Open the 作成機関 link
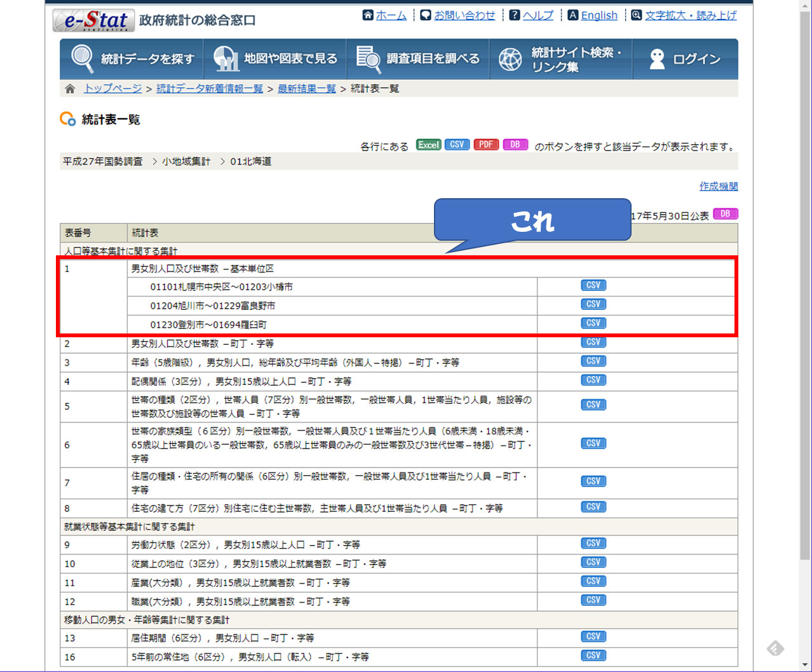This screenshot has width=812, height=672. point(718,186)
